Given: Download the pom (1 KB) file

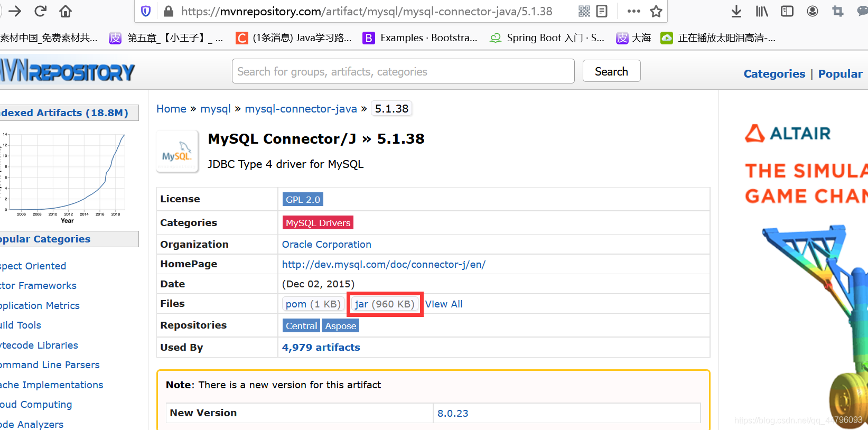Looking at the screenshot, I should click(x=313, y=304).
